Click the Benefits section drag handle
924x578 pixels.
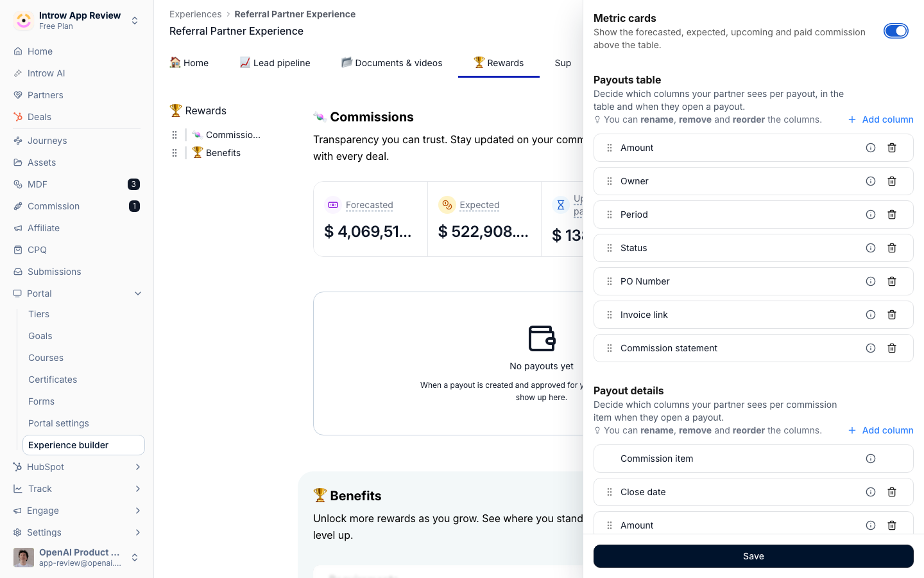[175, 153]
